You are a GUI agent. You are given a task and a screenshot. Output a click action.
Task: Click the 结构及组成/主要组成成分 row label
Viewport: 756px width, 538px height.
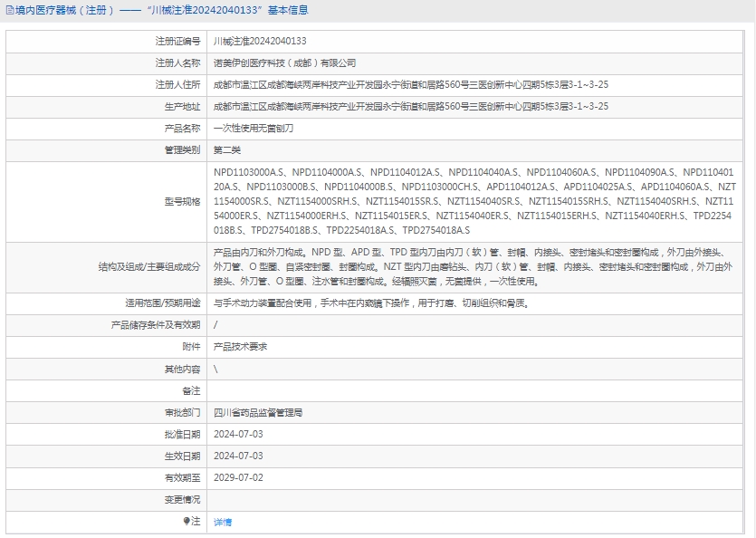tap(148, 267)
